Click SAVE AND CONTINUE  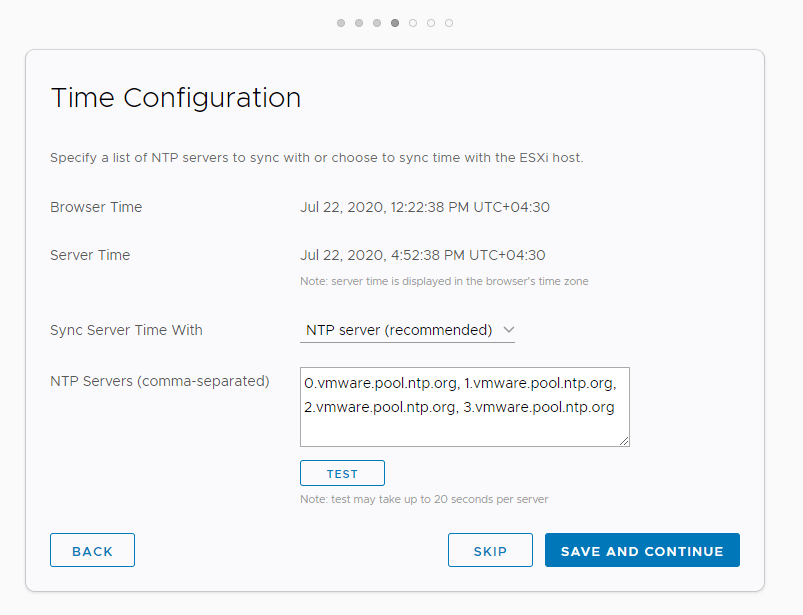click(642, 551)
